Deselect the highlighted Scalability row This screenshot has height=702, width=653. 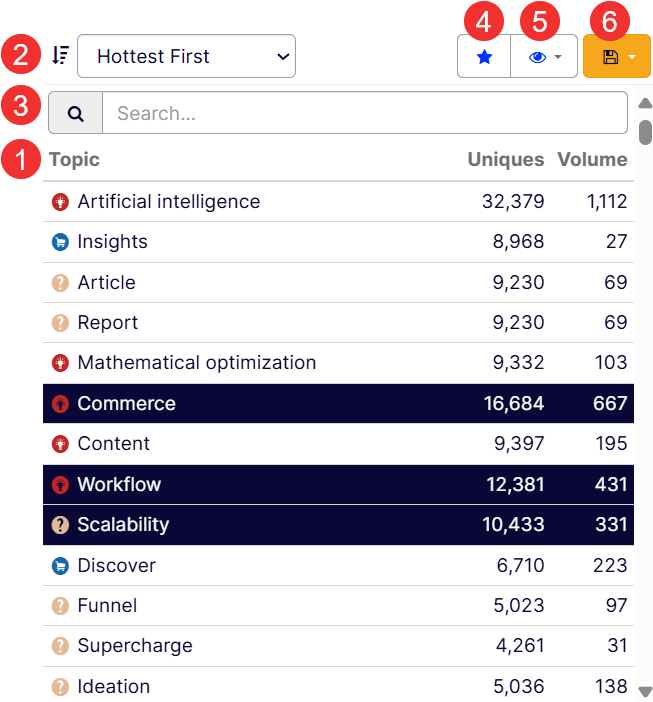click(338, 525)
